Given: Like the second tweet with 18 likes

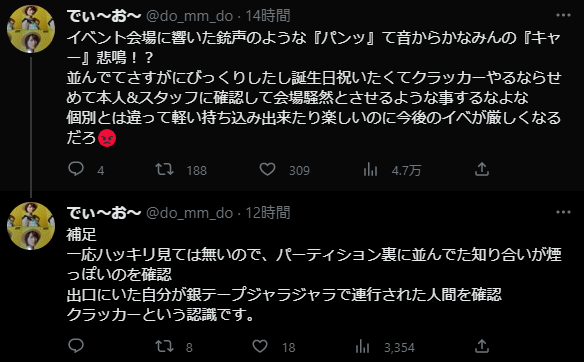Looking at the screenshot, I should click(x=260, y=346).
